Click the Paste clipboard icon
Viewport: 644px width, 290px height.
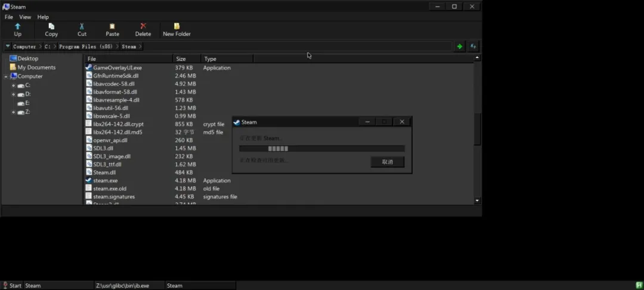point(112,26)
